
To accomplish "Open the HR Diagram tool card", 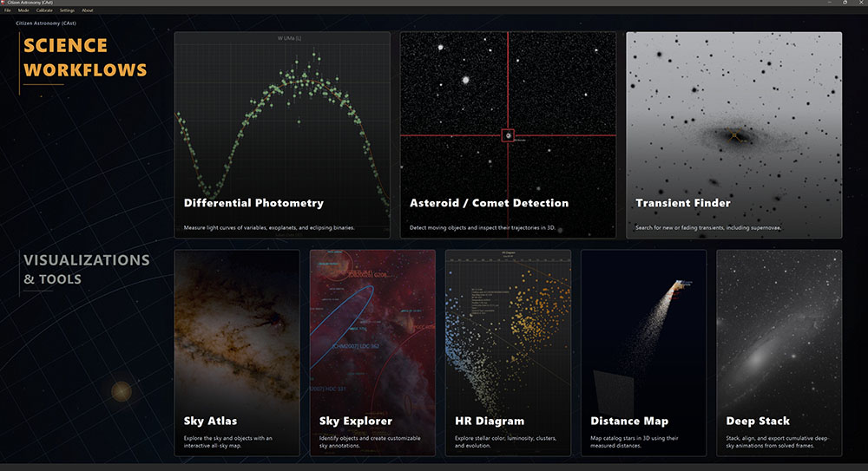I will [x=508, y=353].
